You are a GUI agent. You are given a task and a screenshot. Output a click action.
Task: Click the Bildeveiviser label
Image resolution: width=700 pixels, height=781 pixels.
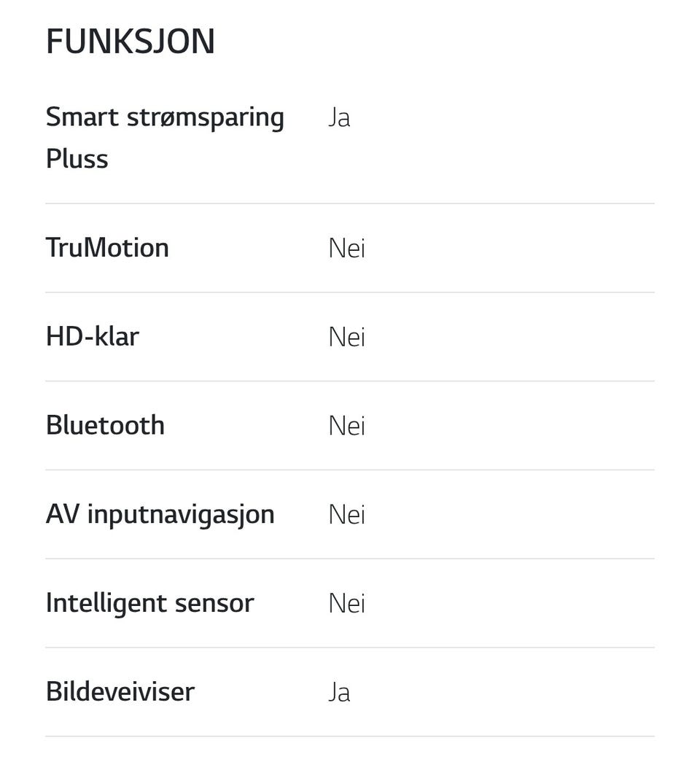[x=120, y=691]
